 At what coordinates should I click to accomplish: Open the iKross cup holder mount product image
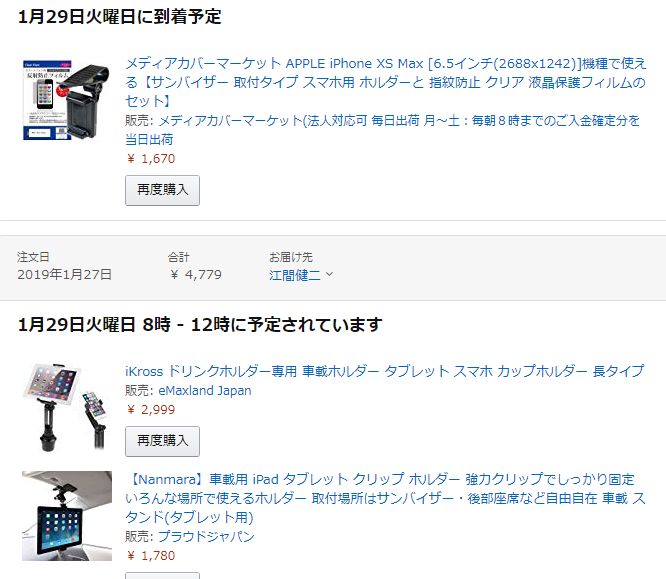tap(67, 407)
